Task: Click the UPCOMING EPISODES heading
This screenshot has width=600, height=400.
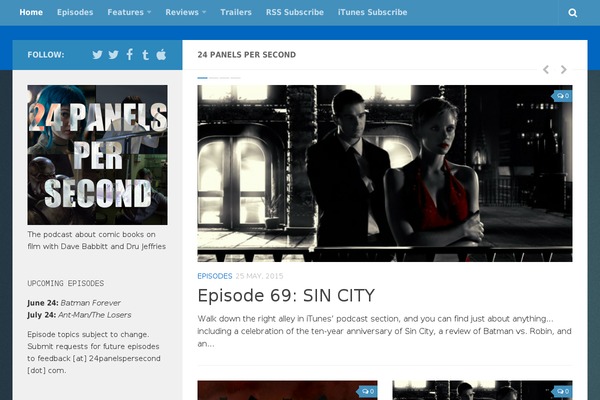Action: pos(65,283)
